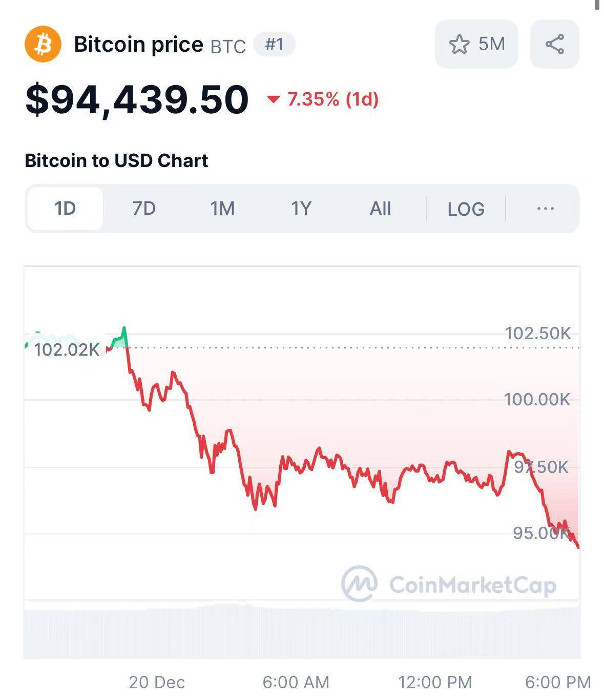This screenshot has height=700, width=604.
Task: Click the Bitcoin price title
Action: coord(138,45)
